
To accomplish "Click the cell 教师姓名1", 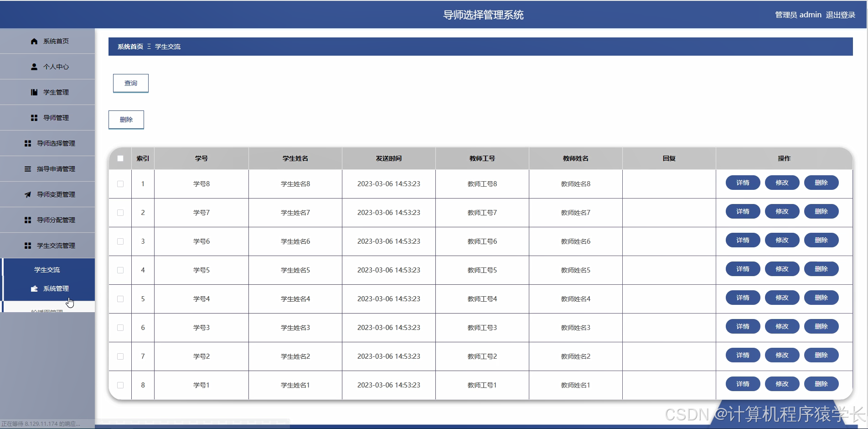I will tap(576, 385).
